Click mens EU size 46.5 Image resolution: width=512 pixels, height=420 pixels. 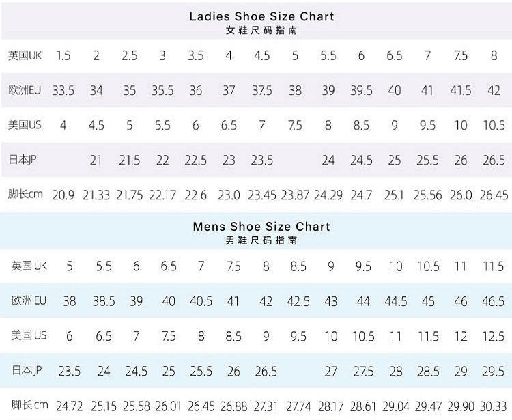[x=493, y=301]
